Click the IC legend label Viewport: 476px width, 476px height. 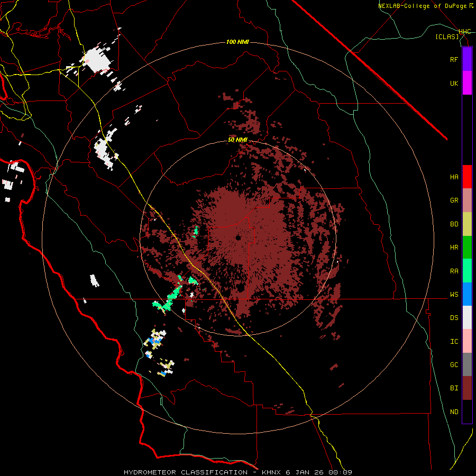pyautogui.click(x=454, y=342)
